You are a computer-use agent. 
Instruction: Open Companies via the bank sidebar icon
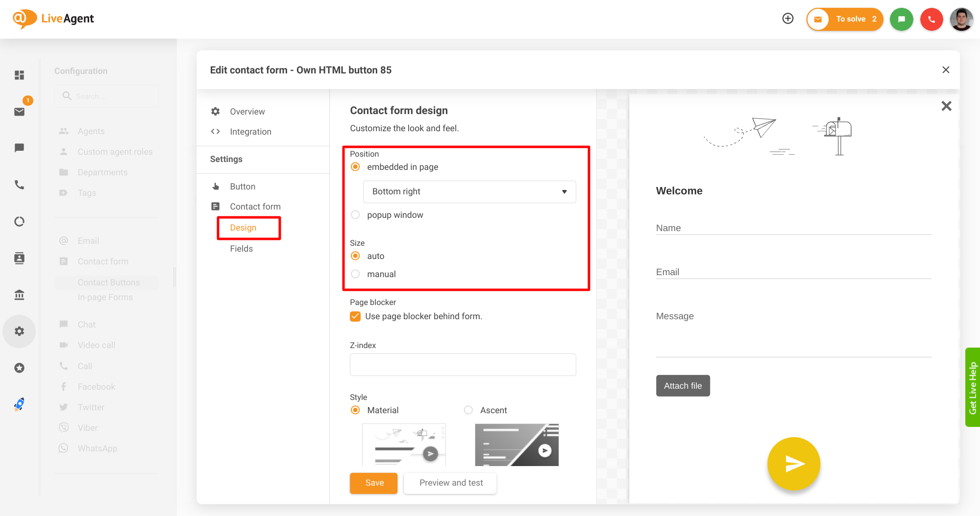click(19, 294)
